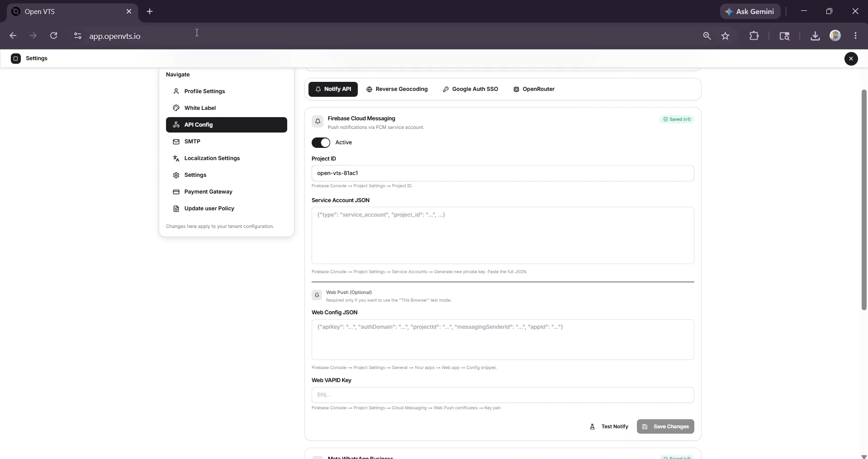Close the Open VTS browser tab
Image resolution: width=868 pixels, height=459 pixels.
coord(129,11)
